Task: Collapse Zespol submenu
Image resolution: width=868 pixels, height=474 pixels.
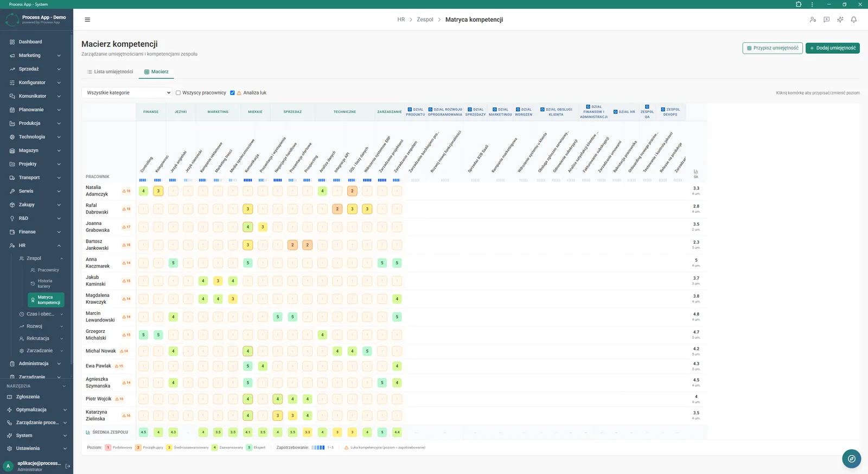Action: point(41,258)
